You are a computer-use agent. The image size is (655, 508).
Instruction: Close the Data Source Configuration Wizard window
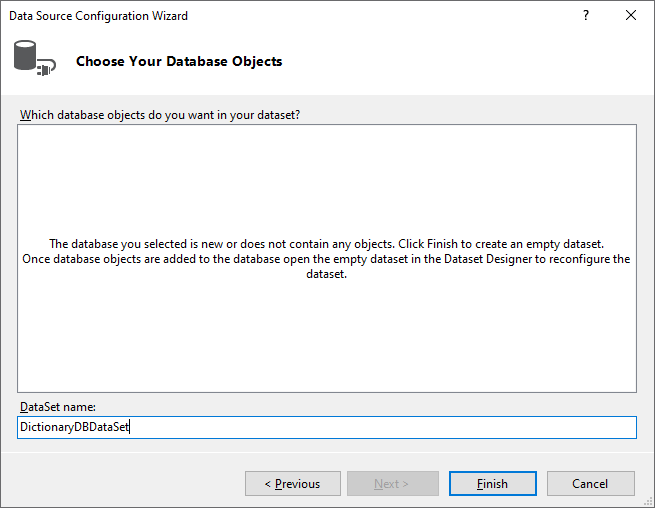click(630, 16)
